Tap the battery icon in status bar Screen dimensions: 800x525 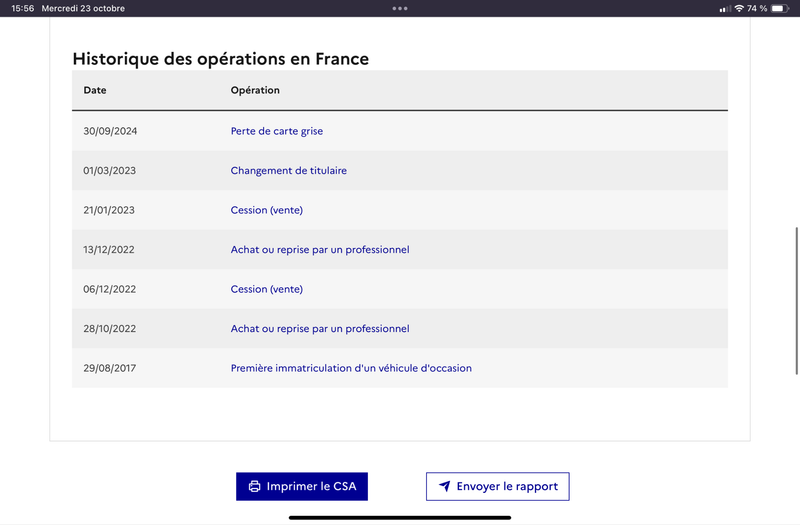(x=780, y=8)
